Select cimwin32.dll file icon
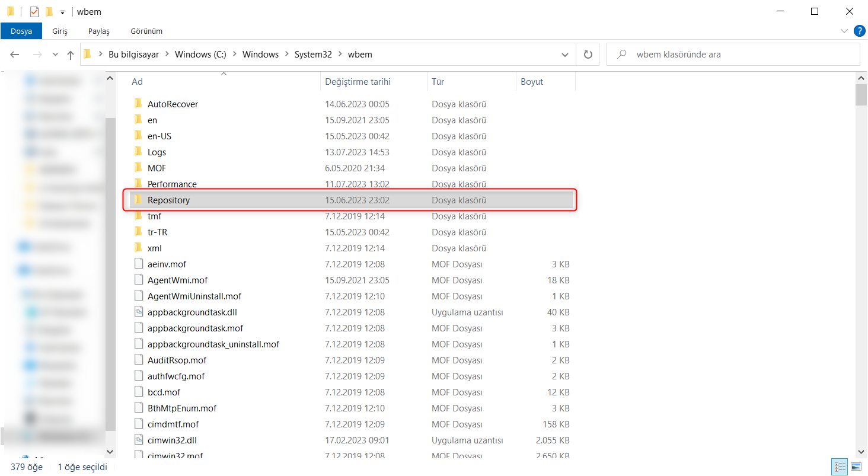The height and width of the screenshot is (476, 868). point(138,440)
